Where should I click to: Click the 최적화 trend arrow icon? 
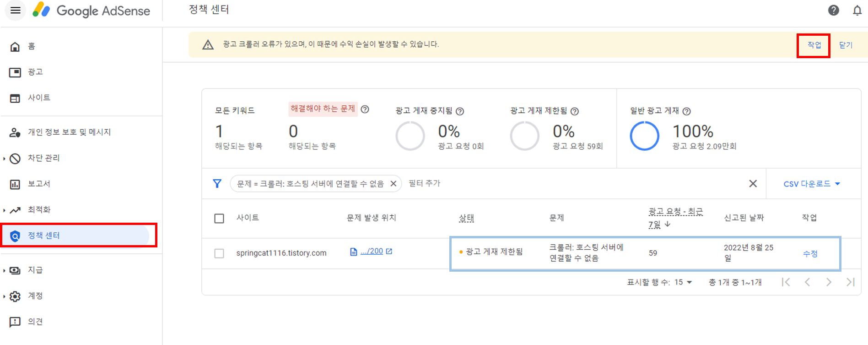15,210
